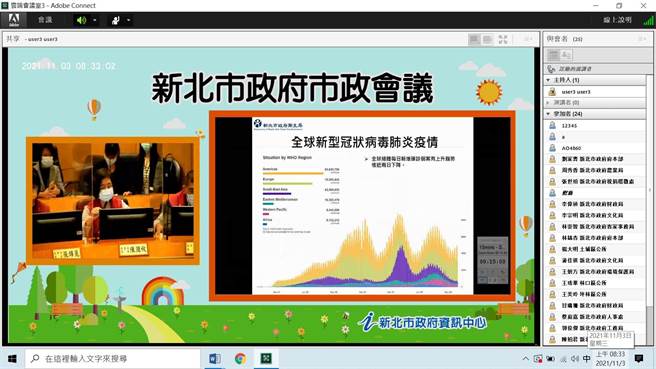Open Windows Start menu
The image size is (656, 369).
point(12,359)
